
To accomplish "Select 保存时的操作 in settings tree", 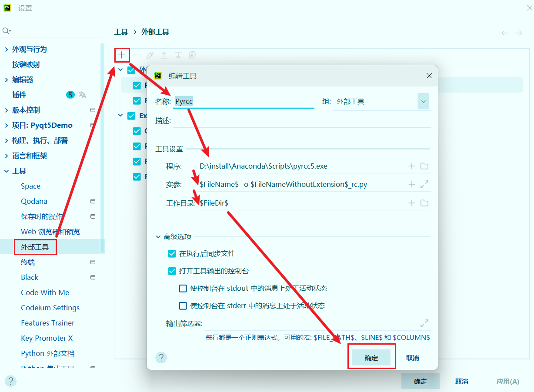I will click(42, 216).
